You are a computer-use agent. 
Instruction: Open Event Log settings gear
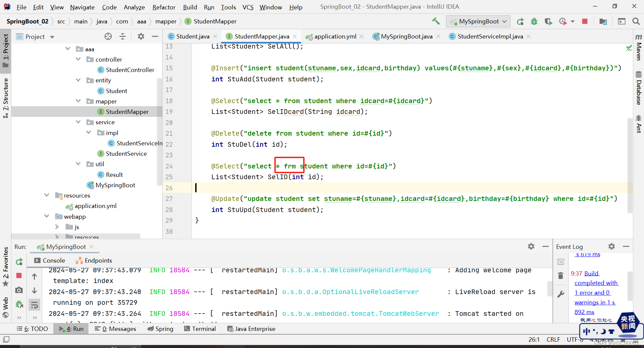pyautogui.click(x=611, y=247)
